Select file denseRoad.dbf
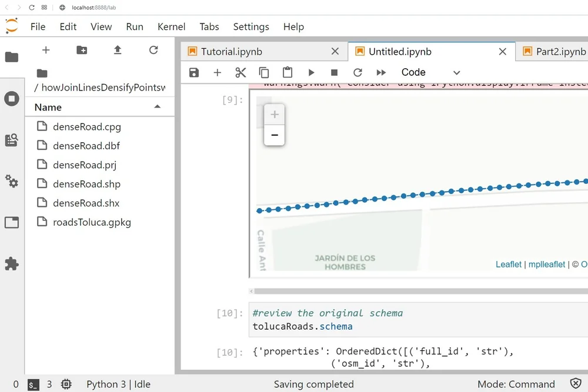The height and width of the screenshot is (392, 588). [x=99, y=145]
